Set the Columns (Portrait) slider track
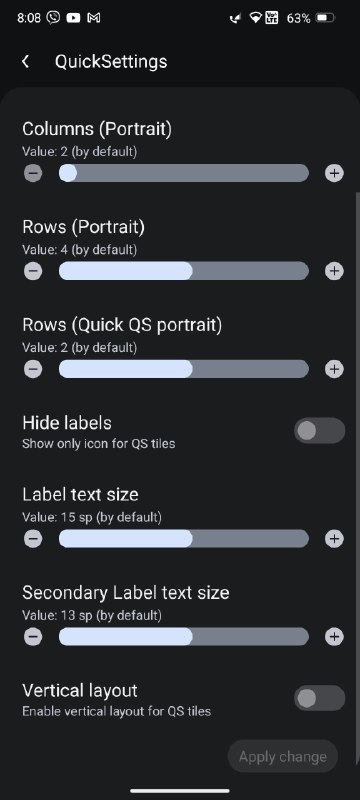Viewport: 360px width, 800px height. click(x=184, y=173)
